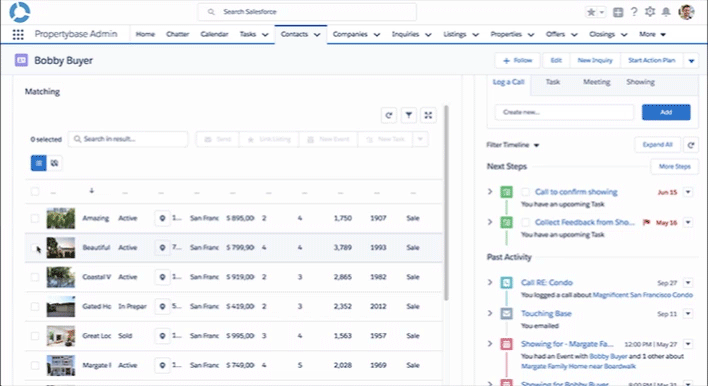Click the sort arrow column header
The height and width of the screenshot is (386, 708).
[91, 191]
